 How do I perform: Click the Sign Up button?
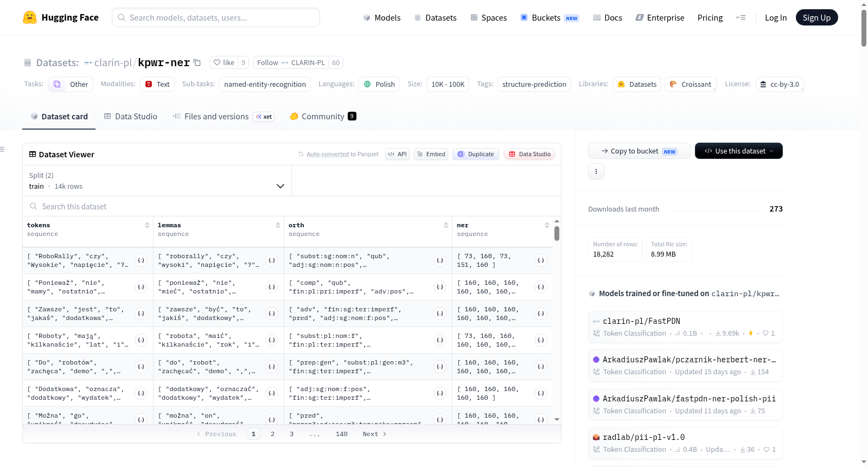click(816, 17)
